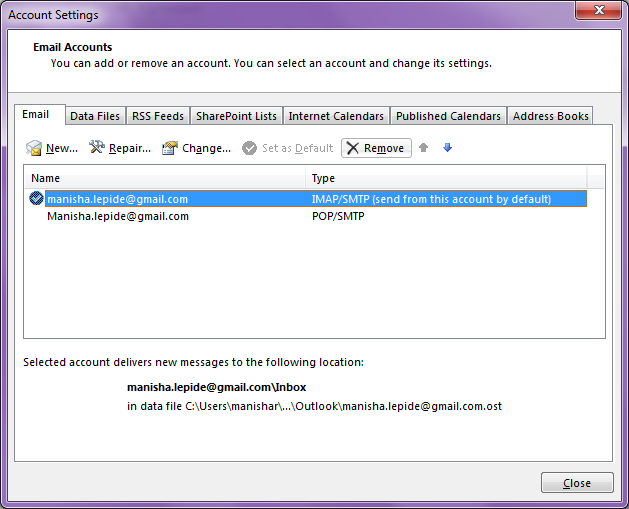Open the Internet Calendars tab
The height and width of the screenshot is (509, 629).
[336, 116]
